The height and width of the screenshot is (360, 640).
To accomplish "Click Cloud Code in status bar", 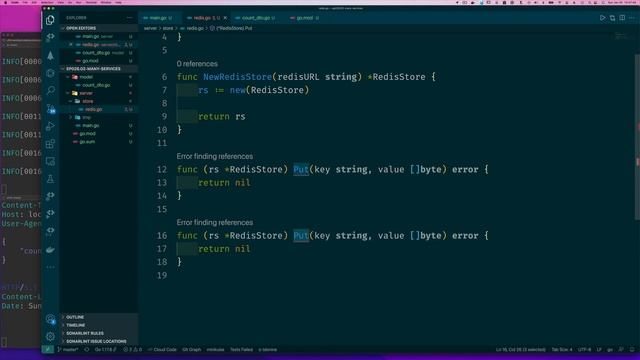I will tap(162, 350).
